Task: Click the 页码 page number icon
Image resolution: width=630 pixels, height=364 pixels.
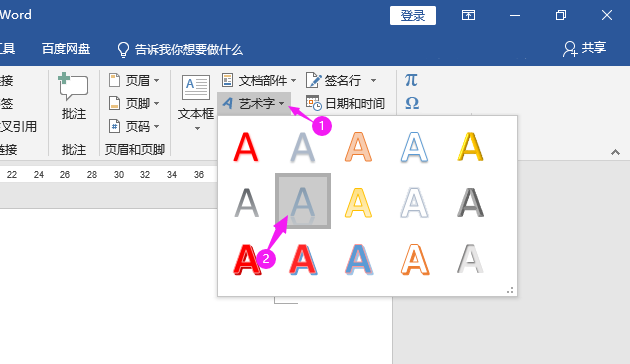Action: pyautogui.click(x=114, y=126)
